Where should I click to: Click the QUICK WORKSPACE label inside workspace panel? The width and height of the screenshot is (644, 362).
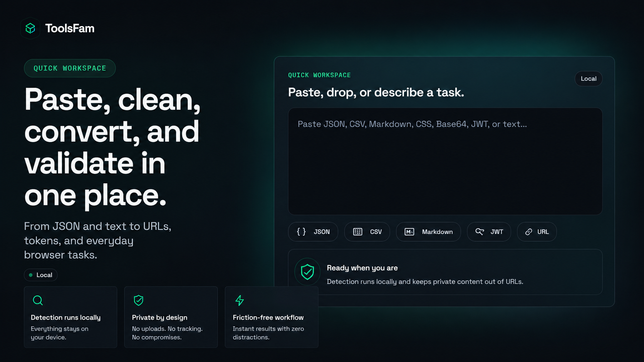(319, 75)
